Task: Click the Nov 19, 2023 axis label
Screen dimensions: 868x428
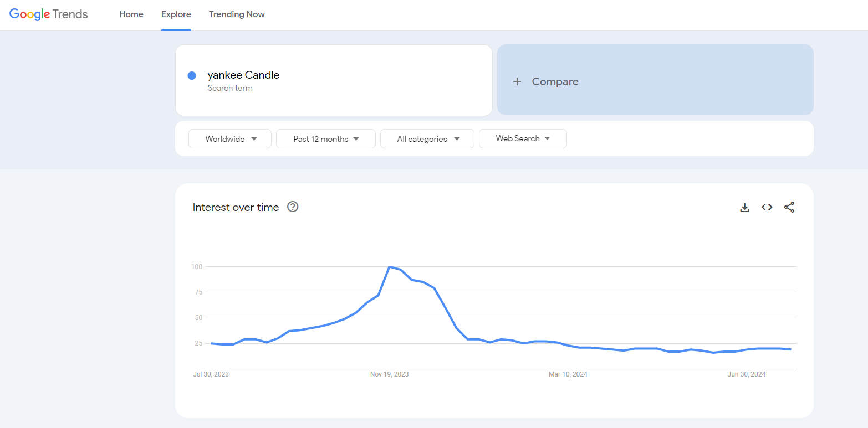Action: click(x=390, y=374)
